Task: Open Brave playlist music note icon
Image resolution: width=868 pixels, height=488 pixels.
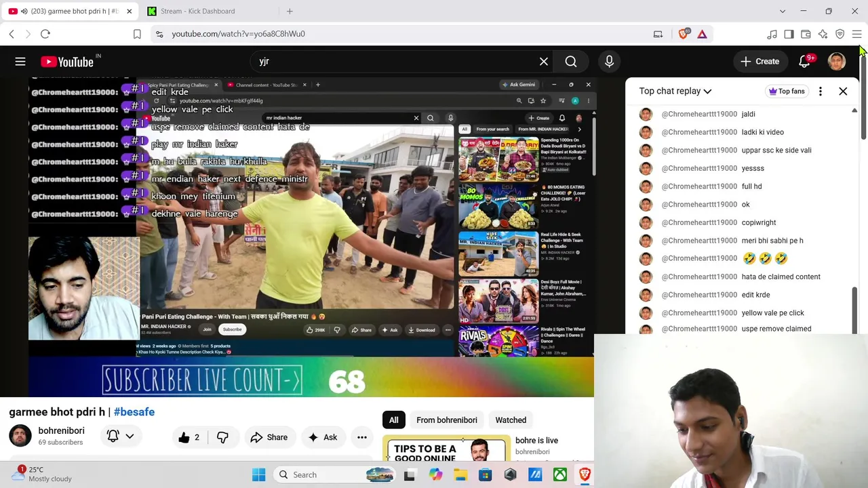Action: [772, 34]
